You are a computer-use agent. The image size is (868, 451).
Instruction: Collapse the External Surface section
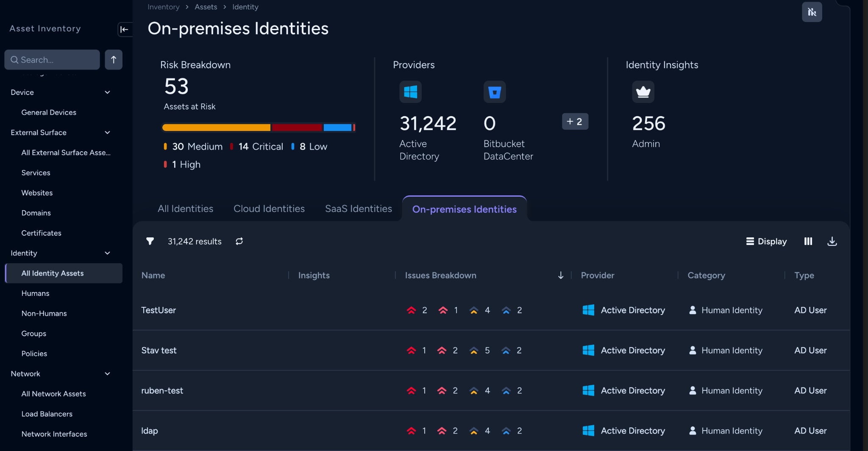click(x=107, y=133)
